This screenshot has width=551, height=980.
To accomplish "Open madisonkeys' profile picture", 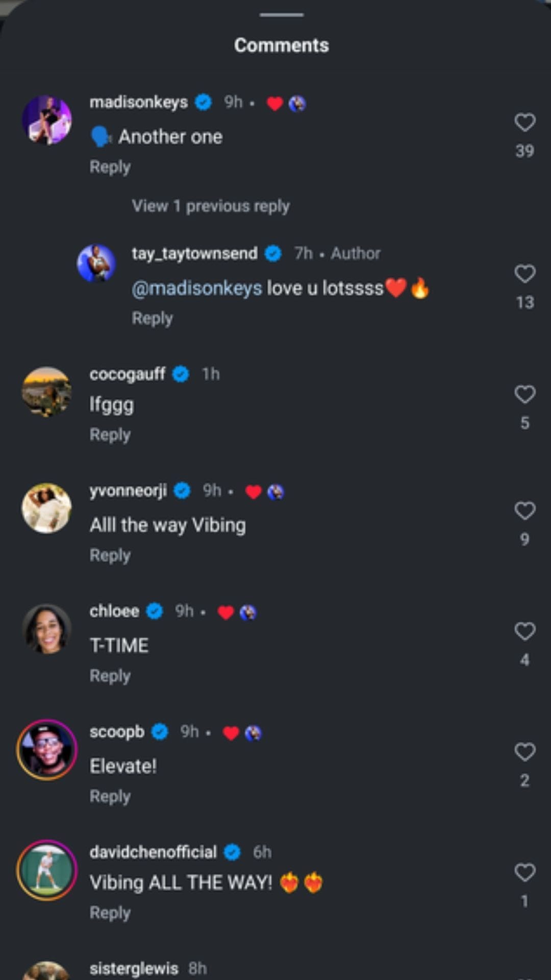I will (x=47, y=120).
